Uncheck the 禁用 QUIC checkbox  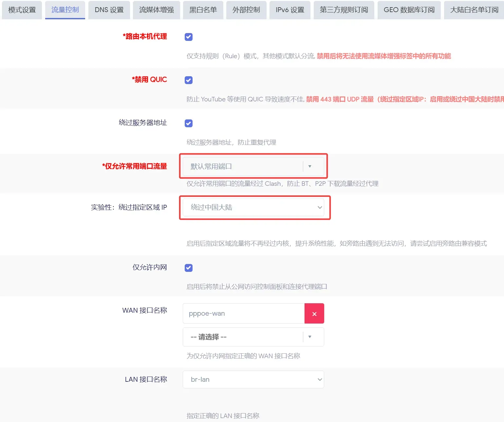point(189,80)
